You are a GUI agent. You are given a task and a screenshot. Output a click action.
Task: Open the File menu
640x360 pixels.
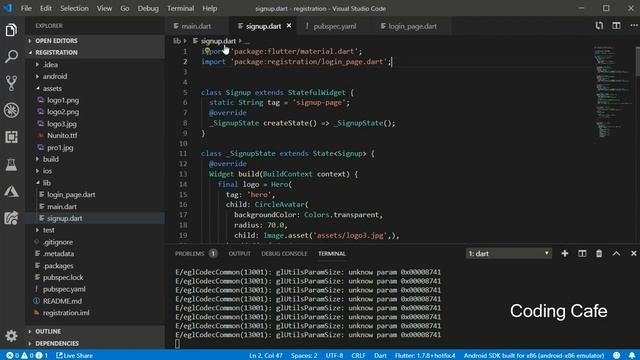pos(26,8)
